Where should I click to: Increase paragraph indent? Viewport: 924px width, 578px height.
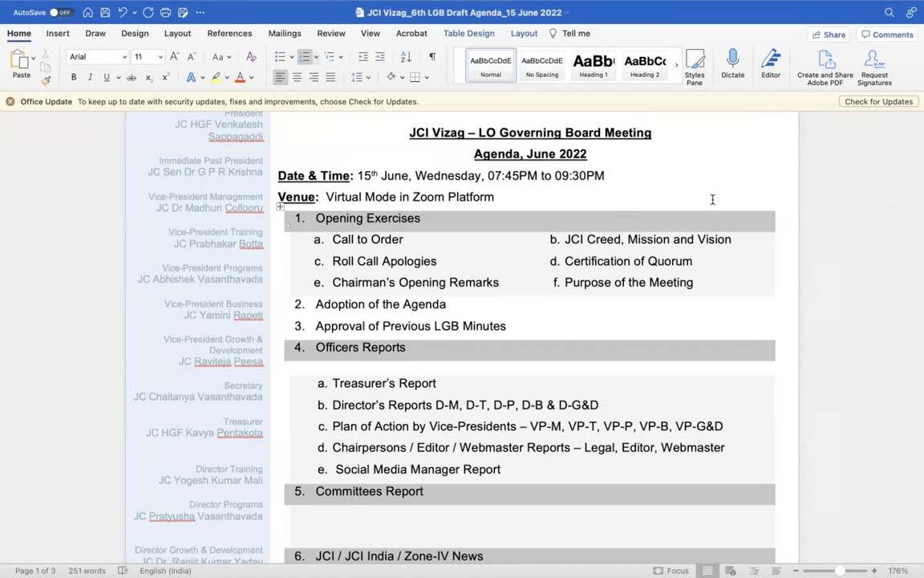pyautogui.click(x=380, y=57)
